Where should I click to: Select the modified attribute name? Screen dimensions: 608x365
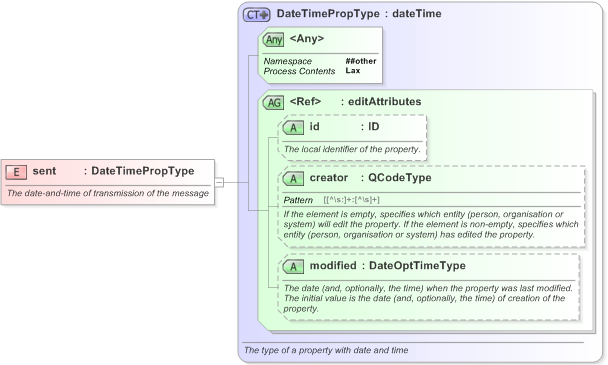click(333, 265)
